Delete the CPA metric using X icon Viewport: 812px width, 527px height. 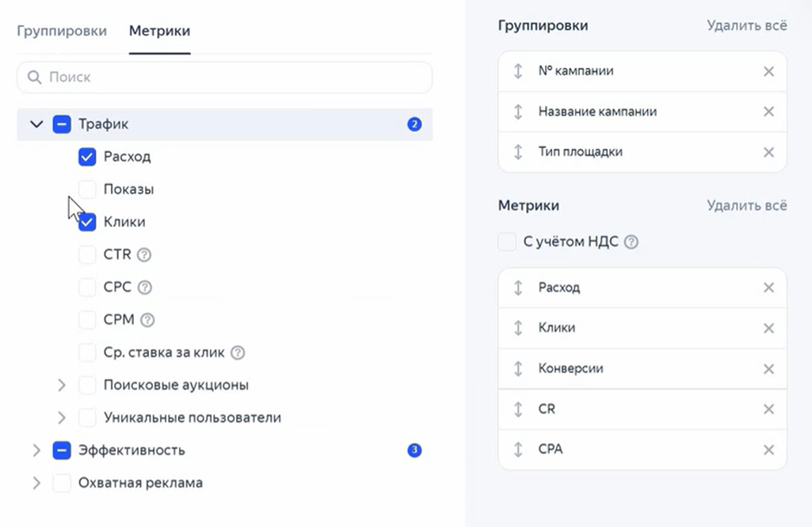768,449
